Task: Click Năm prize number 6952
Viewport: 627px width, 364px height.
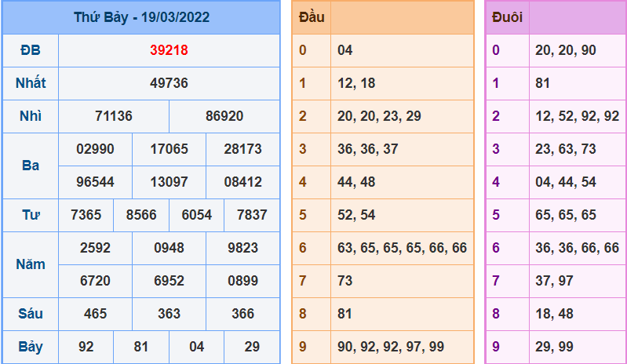Action: 169,281
